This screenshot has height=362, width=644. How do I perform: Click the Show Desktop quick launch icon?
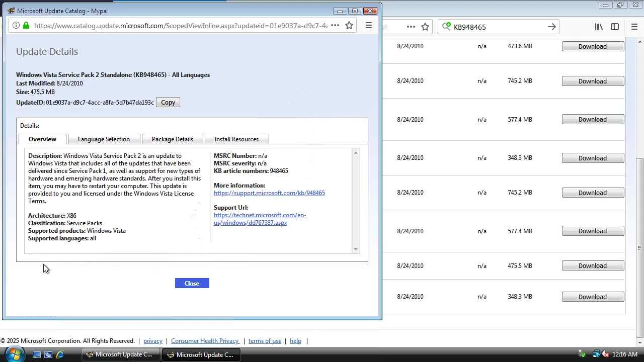click(x=37, y=354)
